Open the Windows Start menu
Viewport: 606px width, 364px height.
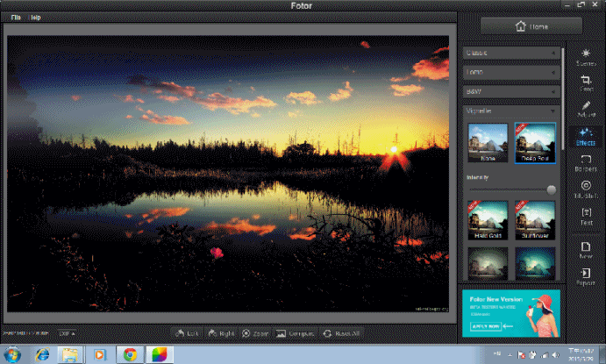(x=12, y=354)
